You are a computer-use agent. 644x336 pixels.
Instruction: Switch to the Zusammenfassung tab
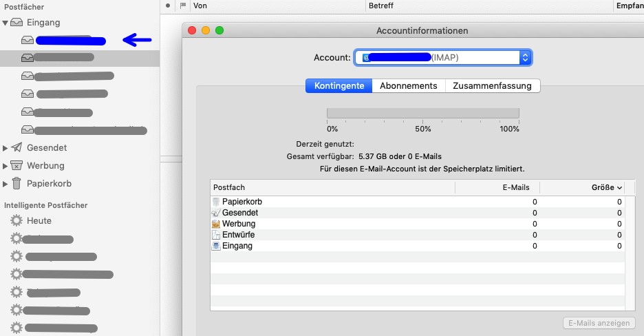tap(492, 86)
